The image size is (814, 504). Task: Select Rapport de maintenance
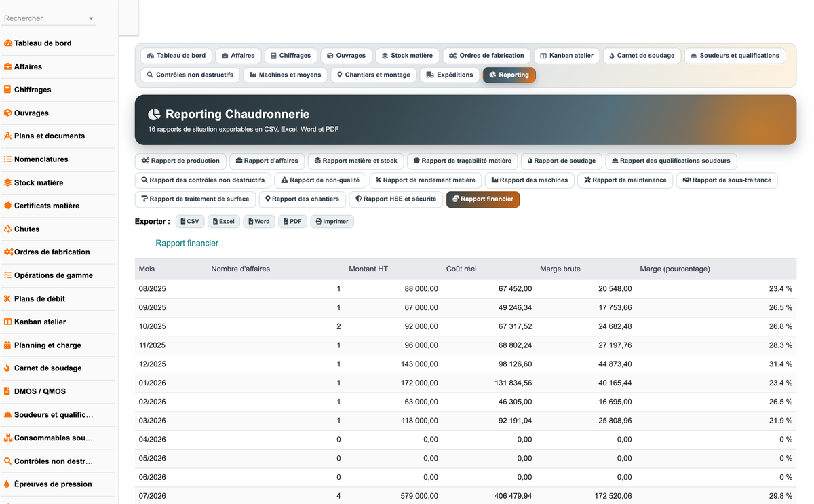[626, 180]
